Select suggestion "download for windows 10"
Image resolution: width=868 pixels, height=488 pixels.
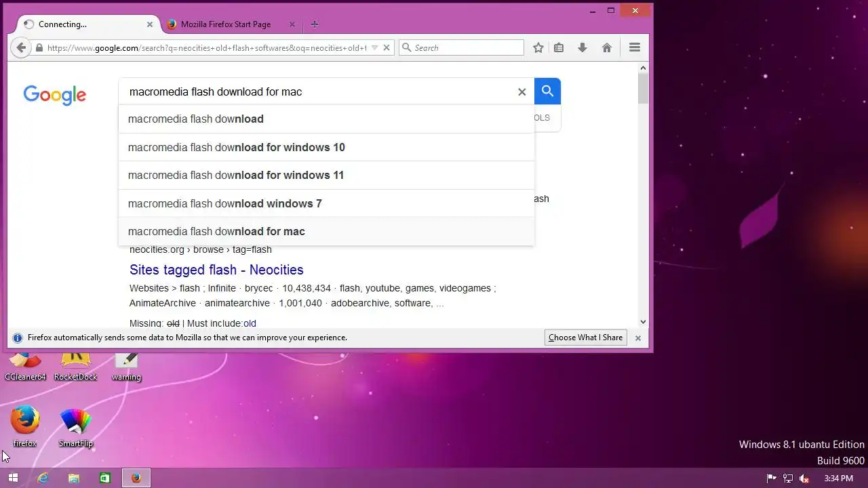coord(326,147)
